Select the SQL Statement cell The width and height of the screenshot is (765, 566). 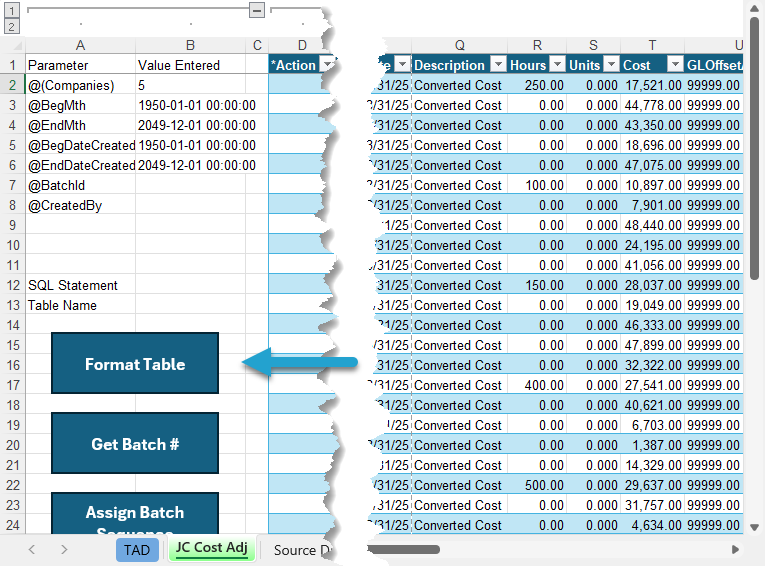(81, 285)
